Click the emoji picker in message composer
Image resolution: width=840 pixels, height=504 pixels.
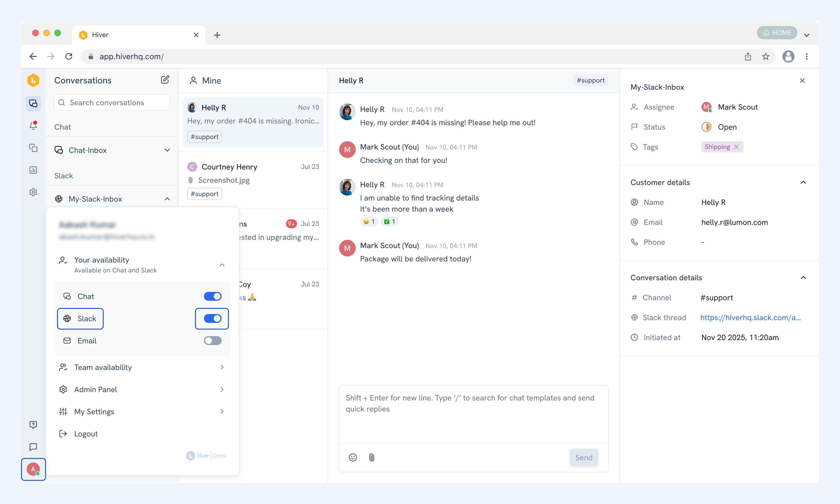pyautogui.click(x=353, y=457)
